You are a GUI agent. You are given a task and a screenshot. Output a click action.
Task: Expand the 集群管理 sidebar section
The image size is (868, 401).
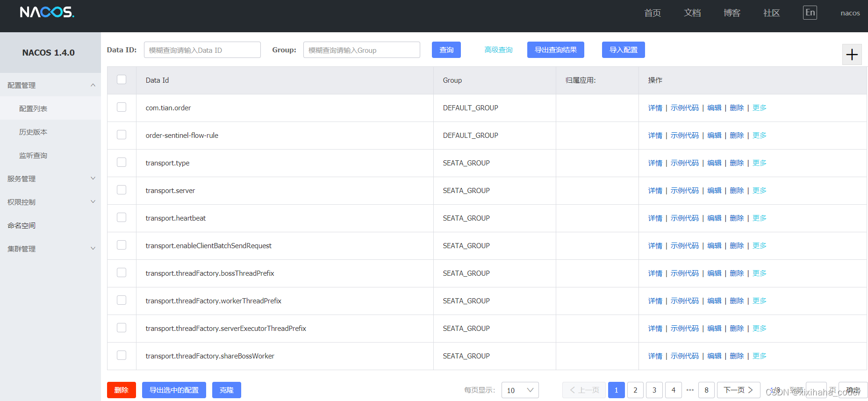pos(50,249)
